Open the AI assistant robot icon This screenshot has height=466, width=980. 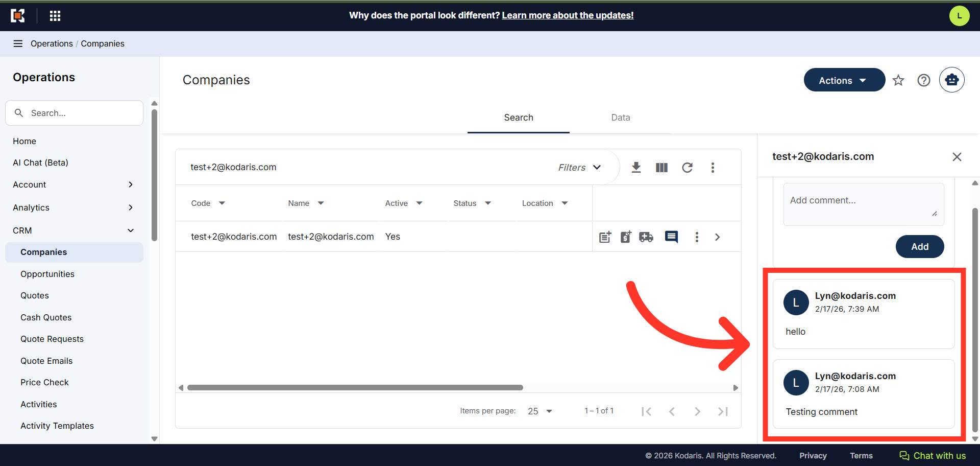coord(952,80)
